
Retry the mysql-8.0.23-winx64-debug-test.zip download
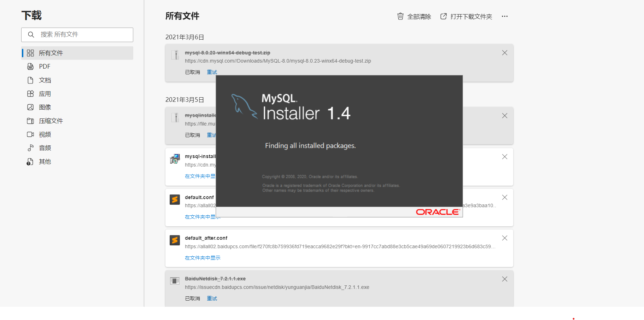click(212, 72)
